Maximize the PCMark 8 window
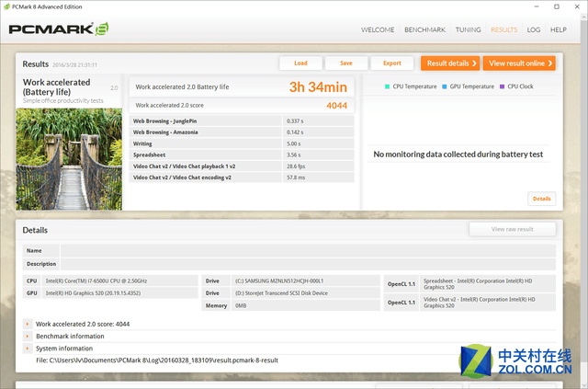Image resolution: width=588 pixels, height=389 pixels. pos(557,6)
